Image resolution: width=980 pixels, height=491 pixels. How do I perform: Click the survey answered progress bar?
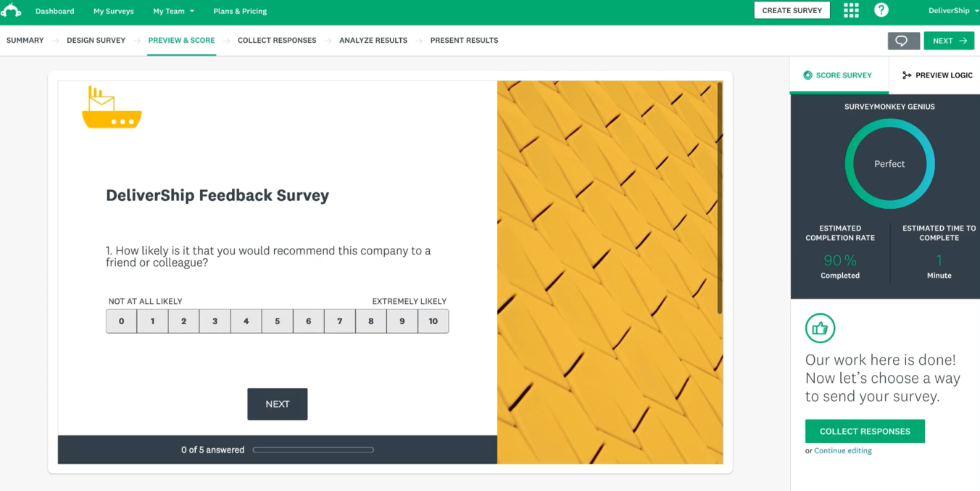(x=313, y=450)
